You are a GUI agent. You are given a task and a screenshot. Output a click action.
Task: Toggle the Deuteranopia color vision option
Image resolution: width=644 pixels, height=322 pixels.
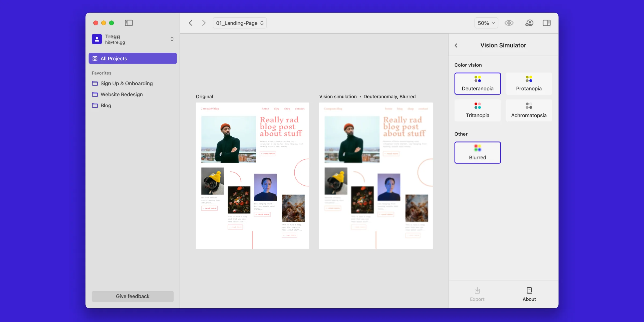coord(478,83)
